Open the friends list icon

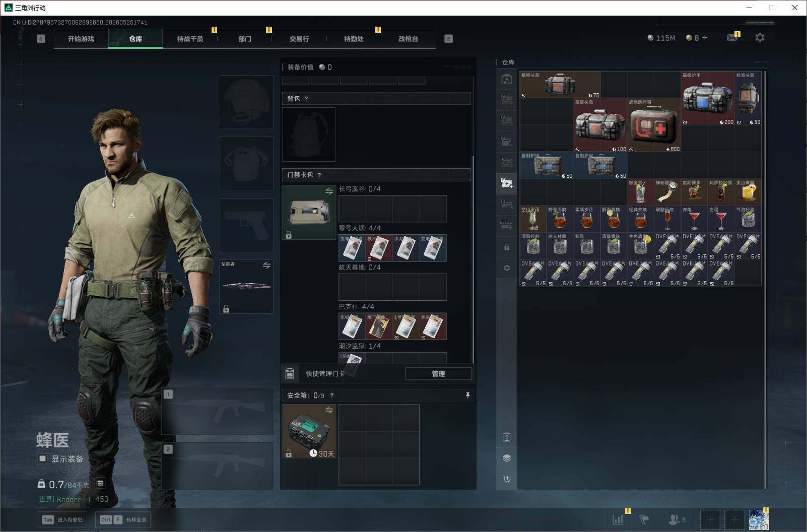(674, 519)
